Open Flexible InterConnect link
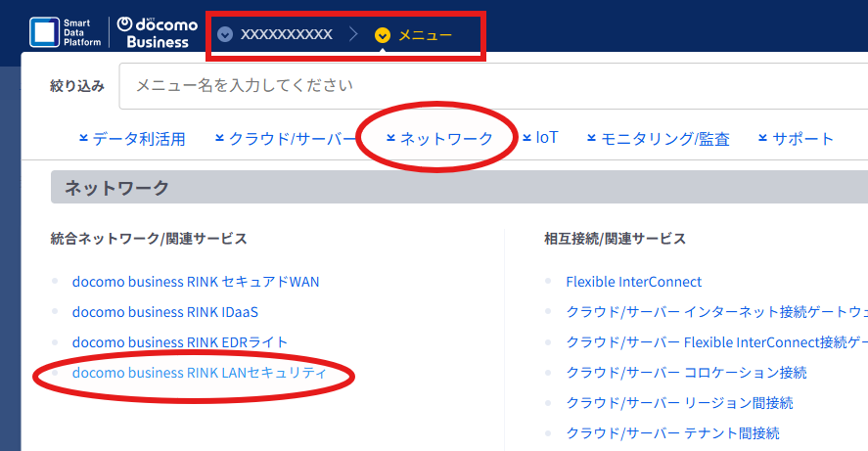Viewport: 868px width, 451px height. click(x=634, y=282)
